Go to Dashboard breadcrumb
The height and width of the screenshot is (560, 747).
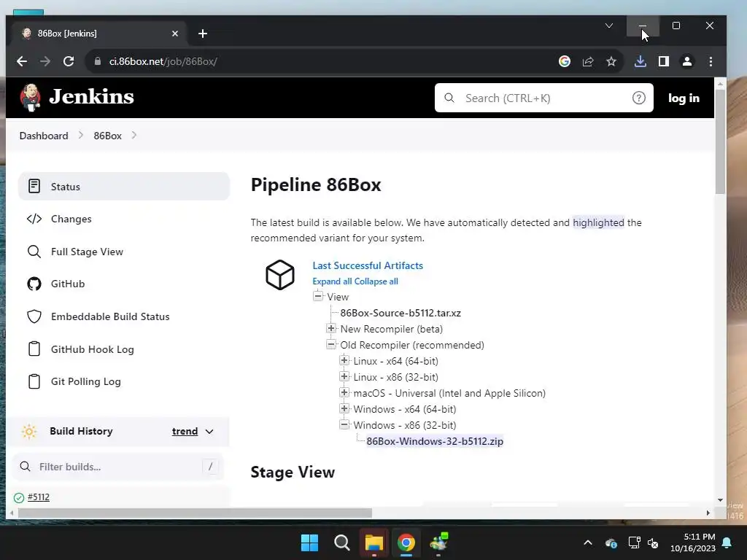[44, 136]
